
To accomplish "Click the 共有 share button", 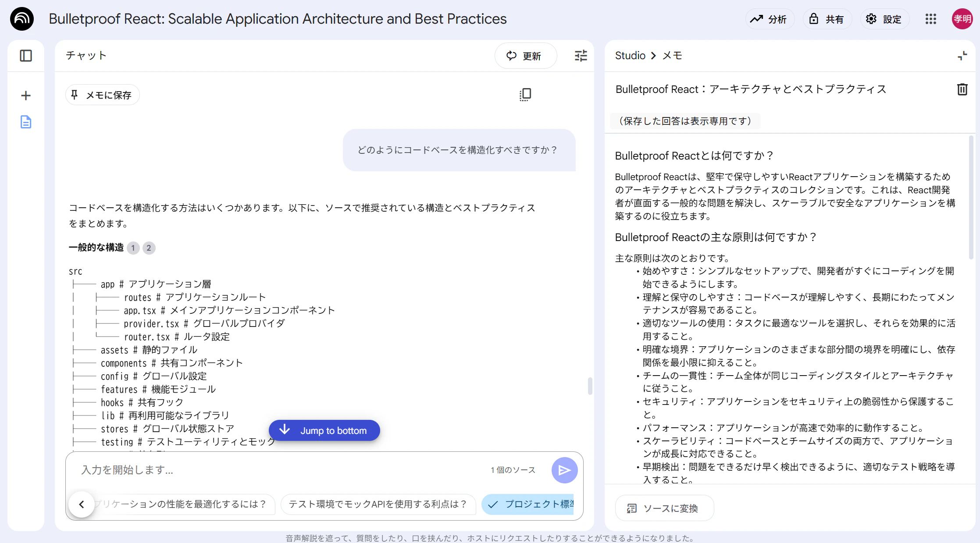I will [827, 19].
